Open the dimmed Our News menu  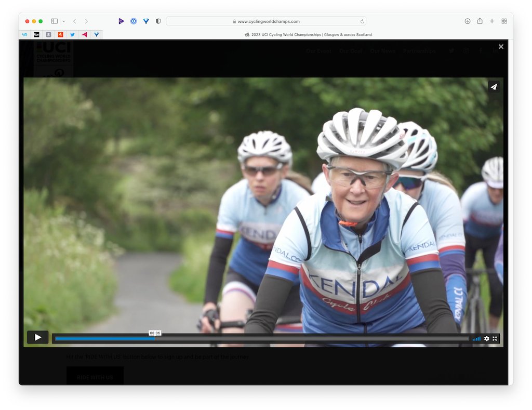pos(383,51)
